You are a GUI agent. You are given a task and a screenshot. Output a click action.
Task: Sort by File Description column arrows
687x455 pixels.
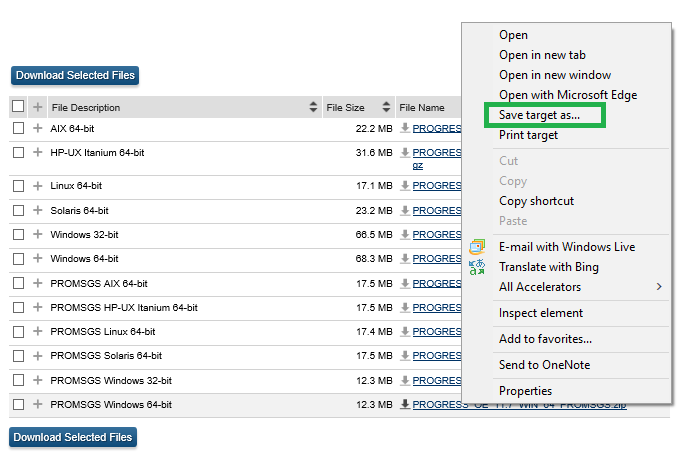313,107
